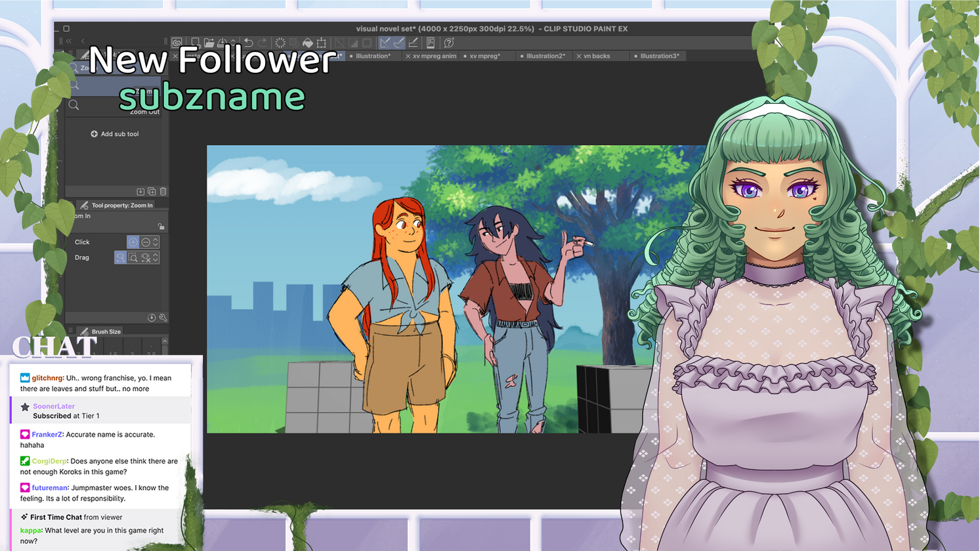
Task: Select the Zoom In plus option for Click
Action: pos(133,242)
